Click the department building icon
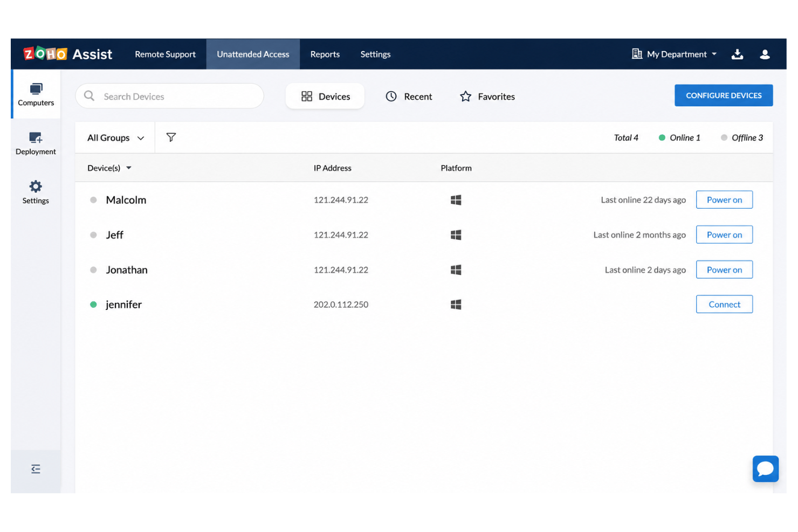The height and width of the screenshot is (532, 798). tap(637, 54)
